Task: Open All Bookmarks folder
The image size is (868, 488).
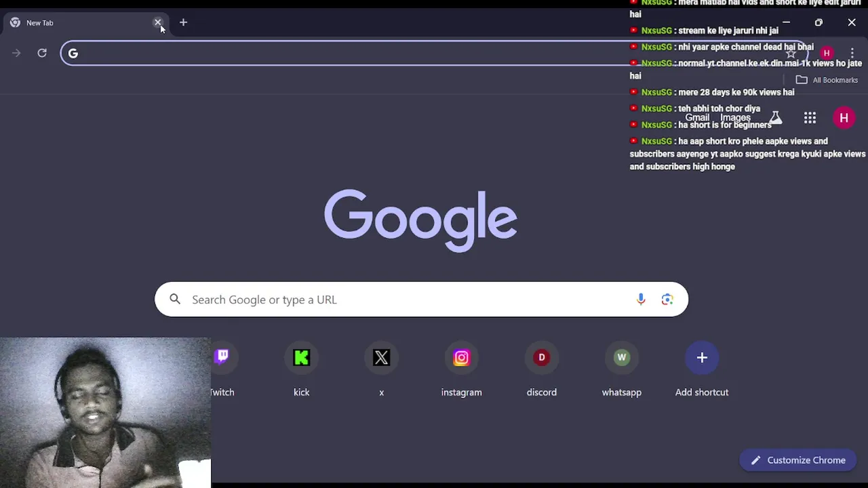Action: point(827,80)
